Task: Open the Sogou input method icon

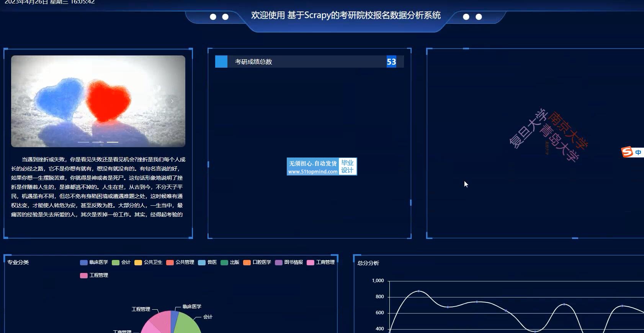Action: click(627, 152)
